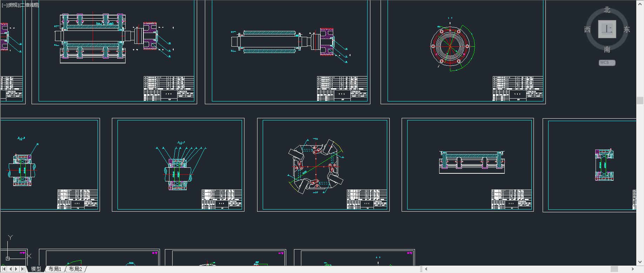Jump to the first layout tab

tap(4, 269)
